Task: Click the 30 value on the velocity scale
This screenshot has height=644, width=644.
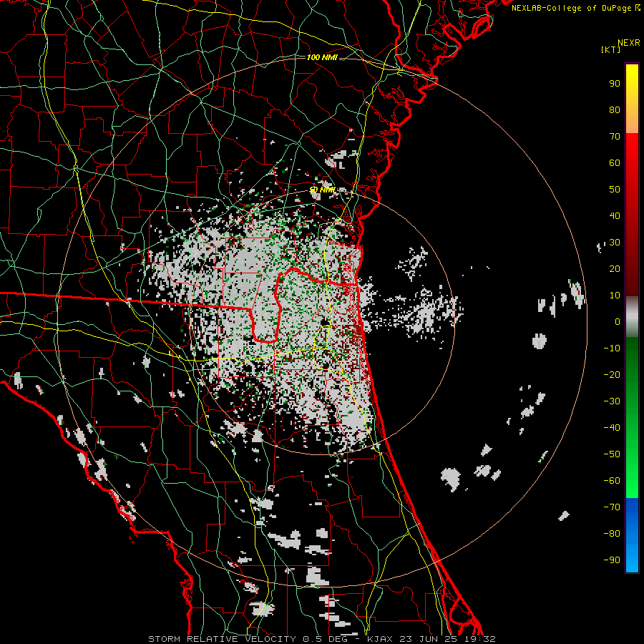Action: (615, 243)
